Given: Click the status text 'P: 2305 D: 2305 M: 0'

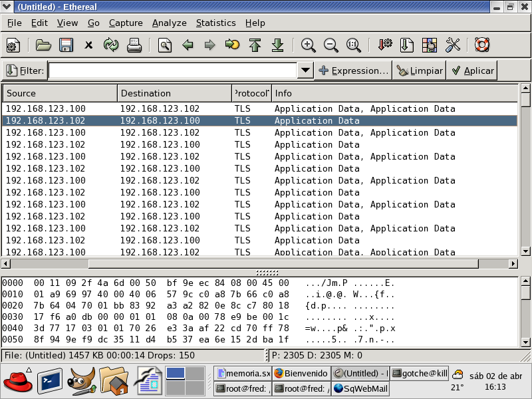Looking at the screenshot, I should pos(317,355).
